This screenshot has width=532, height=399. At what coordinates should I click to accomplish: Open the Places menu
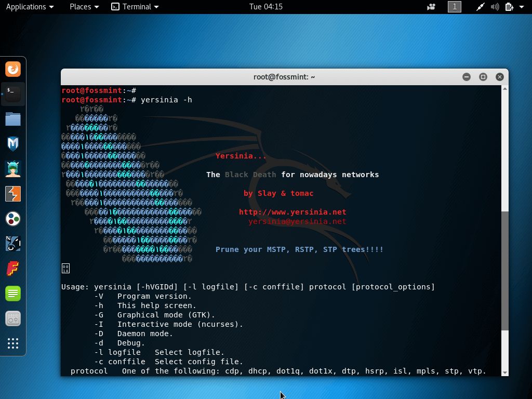coord(84,7)
